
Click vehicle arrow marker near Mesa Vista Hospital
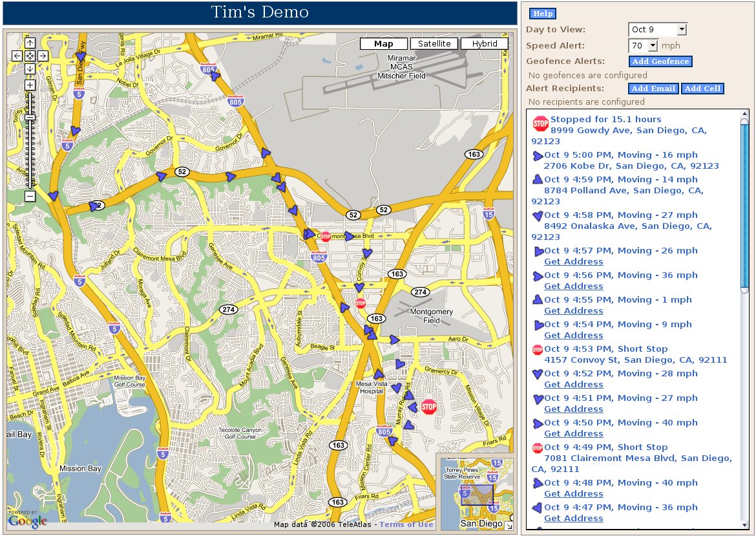click(x=379, y=374)
